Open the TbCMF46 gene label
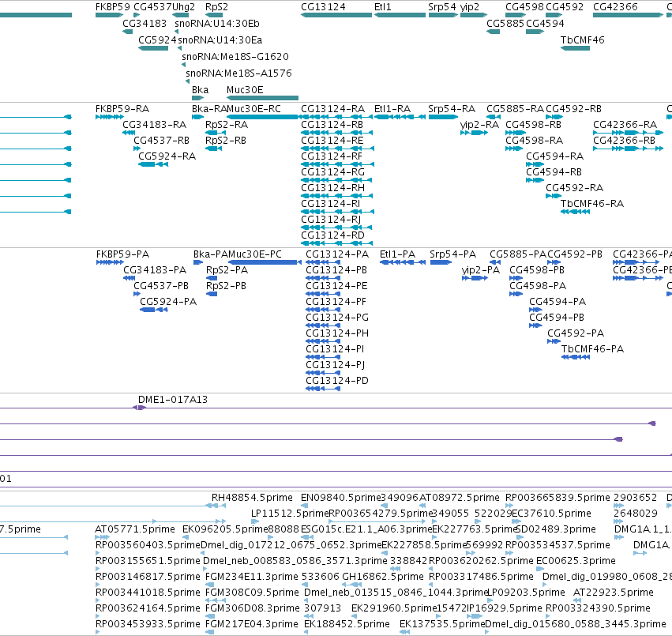672x636 pixels. (583, 40)
